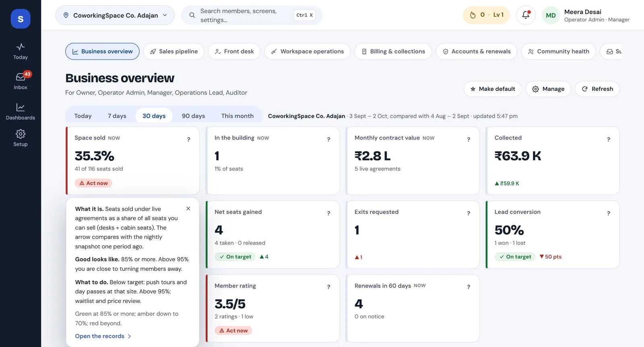Show help for Renewals in 60 days

tap(469, 287)
